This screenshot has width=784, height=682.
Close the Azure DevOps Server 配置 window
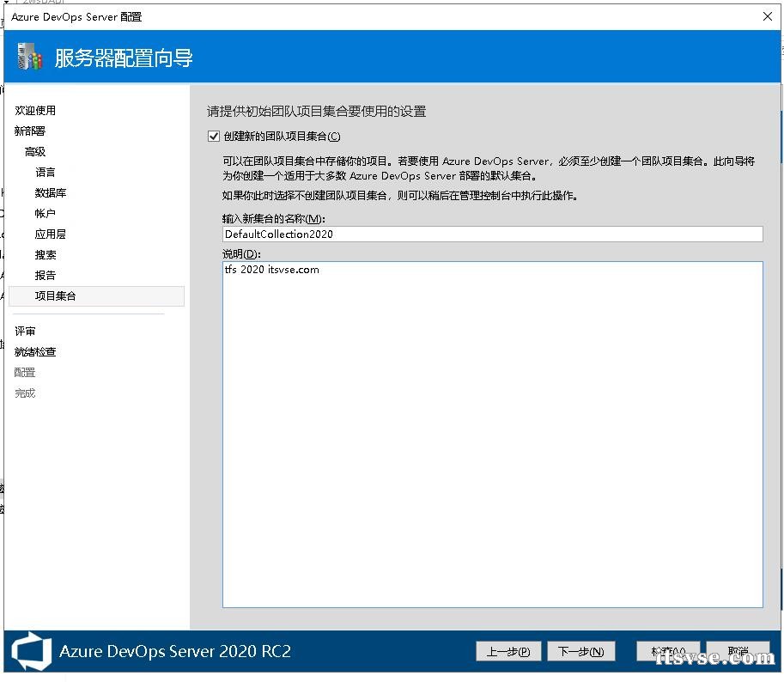click(x=768, y=16)
